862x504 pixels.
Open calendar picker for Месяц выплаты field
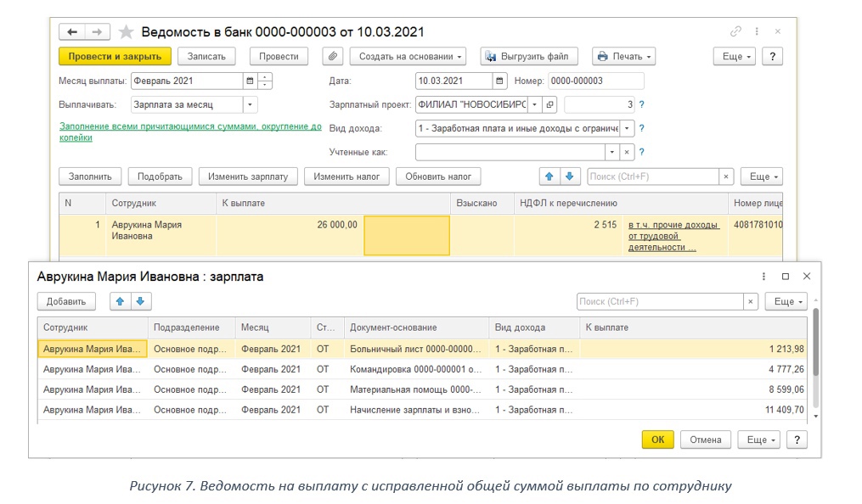tap(251, 81)
